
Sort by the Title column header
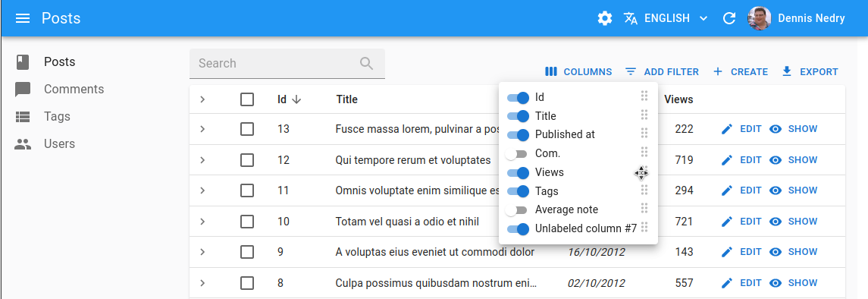[346, 99]
